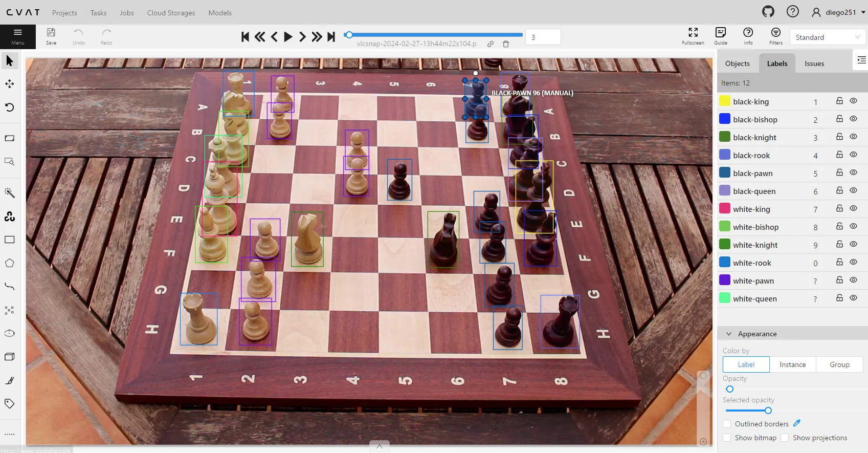
Task: Open the annotation Guide
Action: point(721,36)
